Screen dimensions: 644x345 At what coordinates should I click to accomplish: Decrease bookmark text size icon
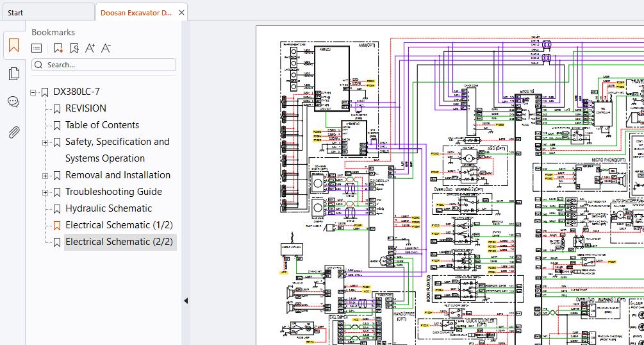(x=106, y=48)
